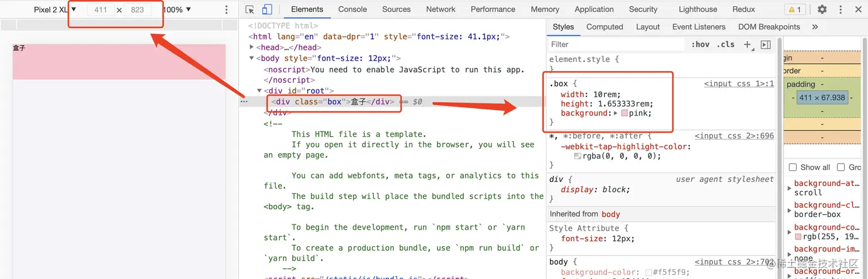Click the viewport width field showing 411

tap(100, 10)
